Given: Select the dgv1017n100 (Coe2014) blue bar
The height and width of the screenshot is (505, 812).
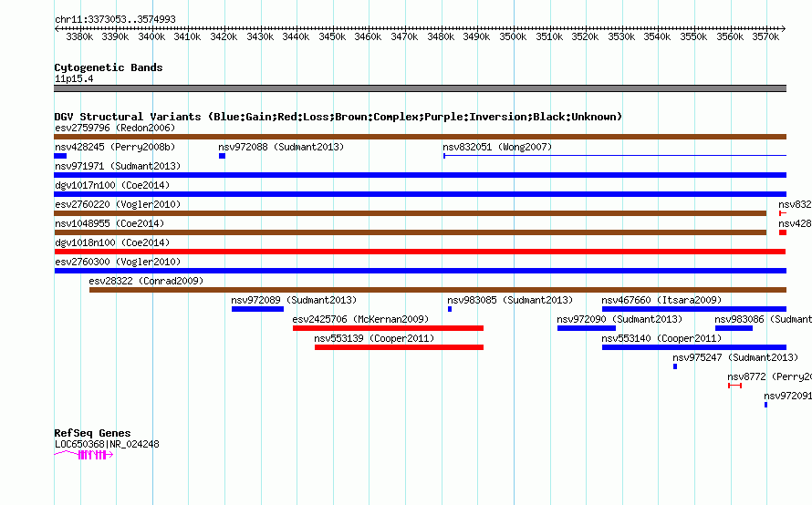Looking at the screenshot, I should [420, 194].
